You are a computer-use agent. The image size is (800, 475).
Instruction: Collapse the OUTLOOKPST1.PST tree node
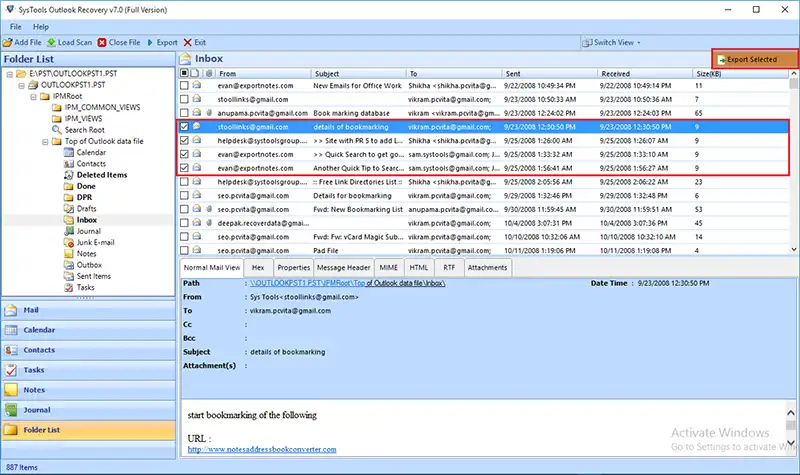(21, 85)
